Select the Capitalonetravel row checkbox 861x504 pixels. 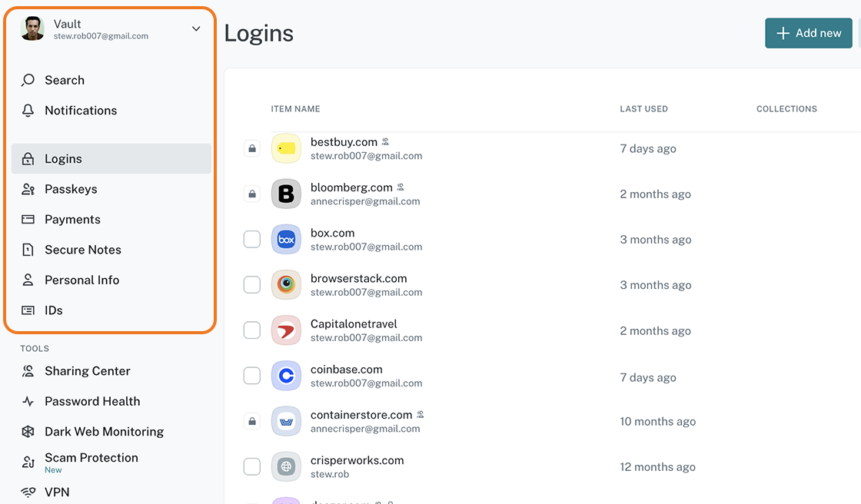252,330
